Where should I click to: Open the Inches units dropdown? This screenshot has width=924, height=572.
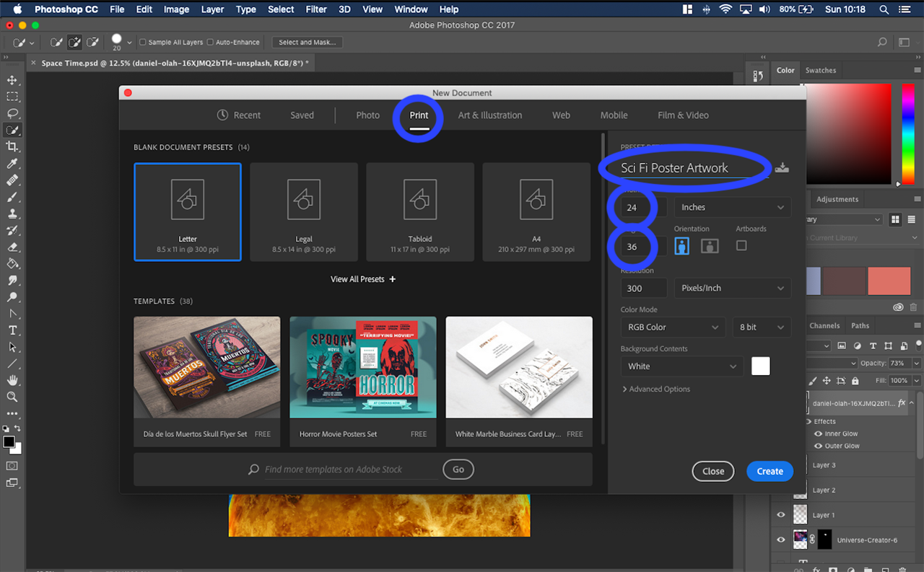tap(732, 207)
